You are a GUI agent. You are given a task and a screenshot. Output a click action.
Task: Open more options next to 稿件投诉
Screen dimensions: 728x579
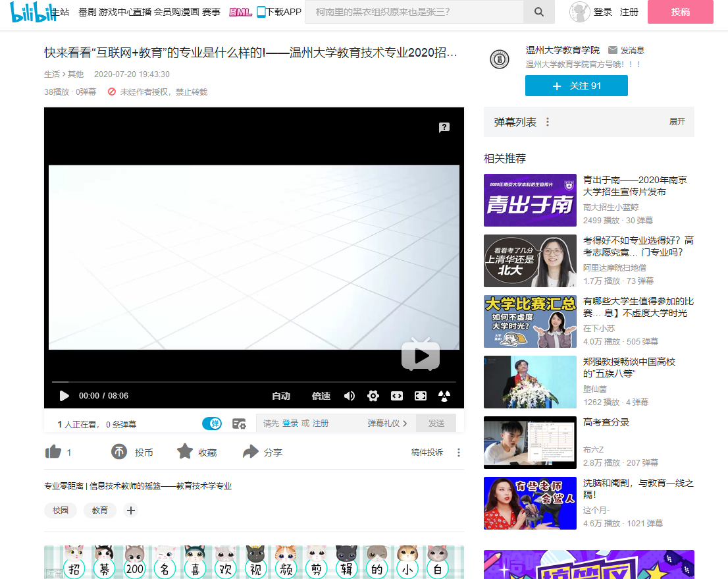pyautogui.click(x=459, y=453)
